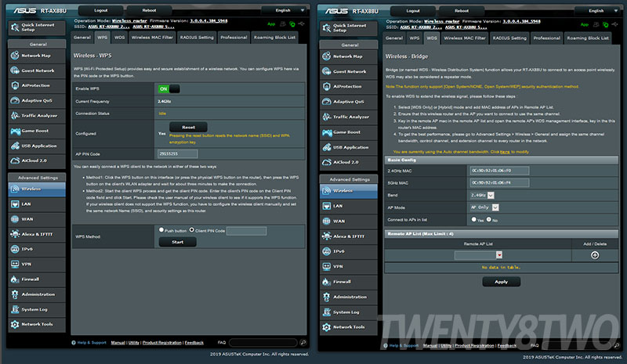Screen dimensions: 627x364
Task: Open System Log icon in left window
Action: 15,309
